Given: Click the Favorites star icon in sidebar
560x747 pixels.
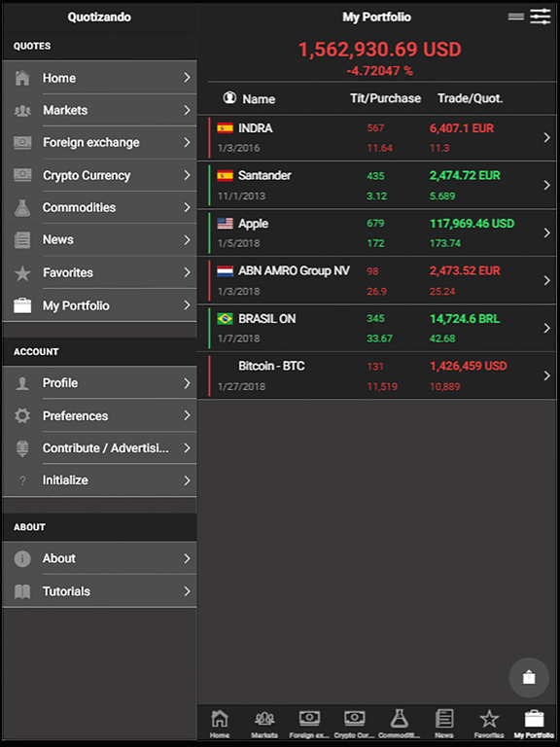Looking at the screenshot, I should point(22,273).
